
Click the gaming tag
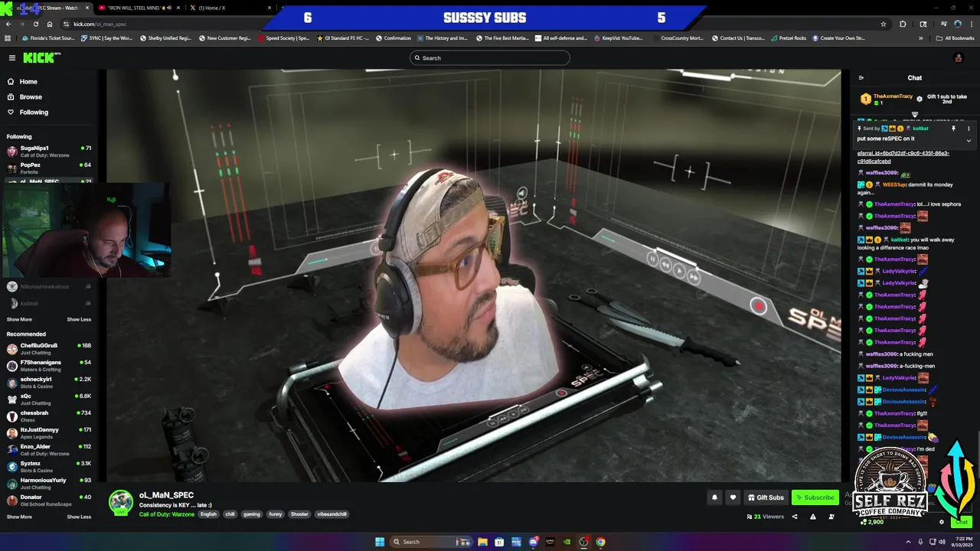(x=252, y=514)
